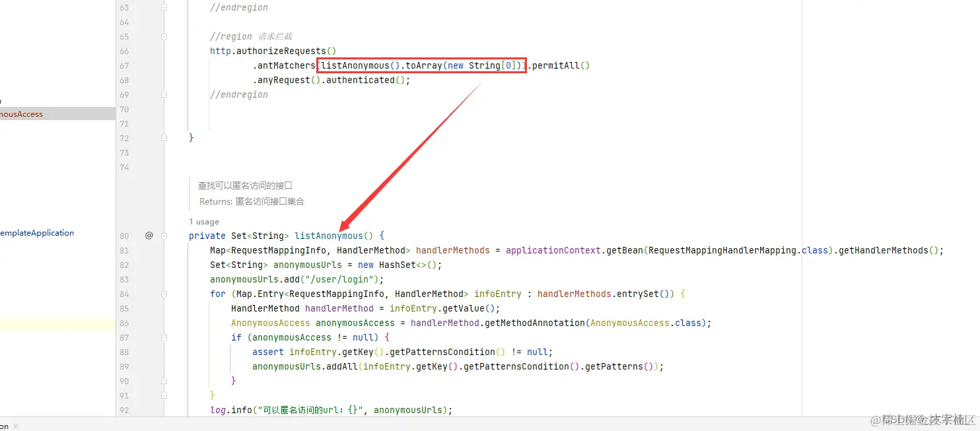
Task: Collapse the for loop at line 84
Action: click(164, 294)
